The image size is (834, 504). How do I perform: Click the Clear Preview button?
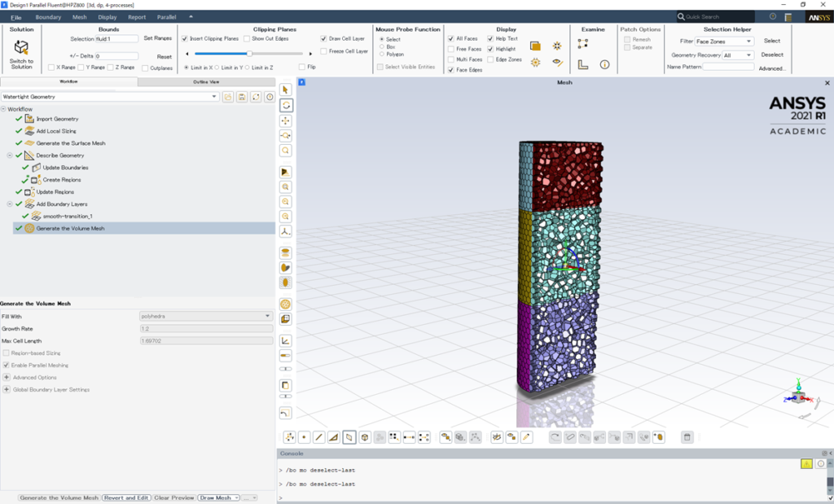[174, 498]
